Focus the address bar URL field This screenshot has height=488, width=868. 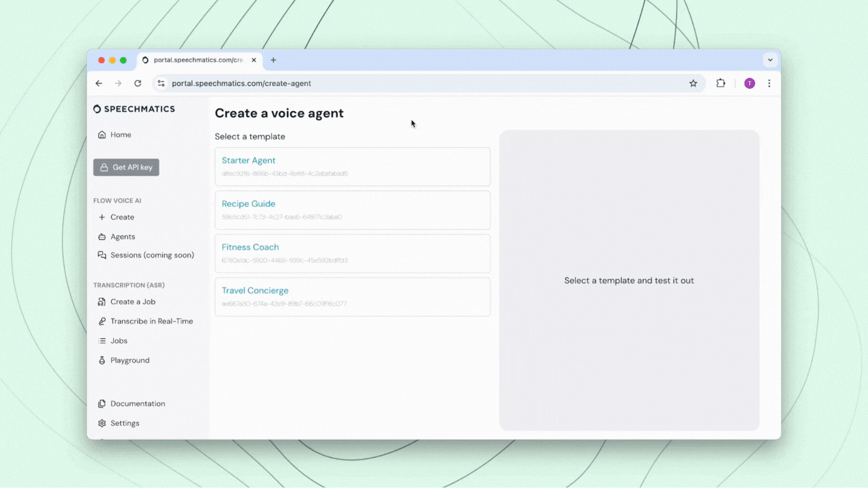pos(427,83)
